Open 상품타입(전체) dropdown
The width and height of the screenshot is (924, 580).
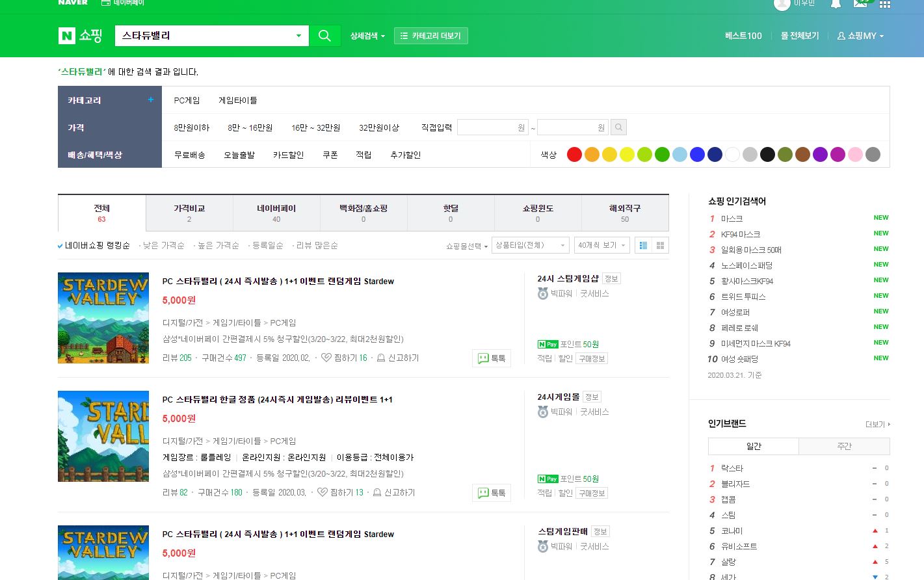pyautogui.click(x=531, y=245)
